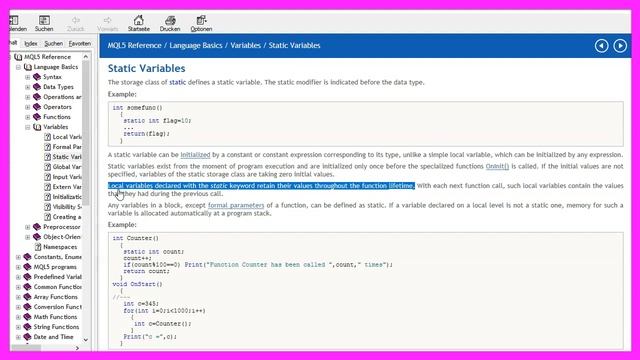The width and height of the screenshot is (640, 360).
Task: Open the 'static' keyword link
Action: [x=178, y=82]
